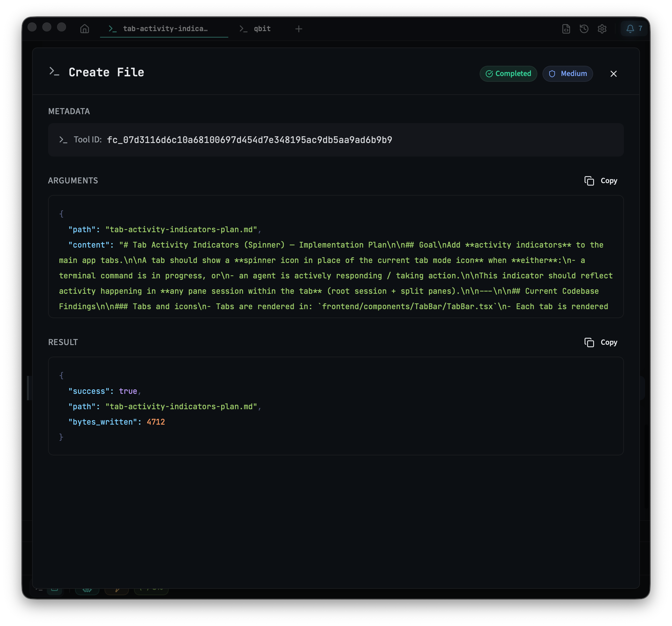Click the "success": true line
The width and height of the screenshot is (672, 626).
[105, 391]
